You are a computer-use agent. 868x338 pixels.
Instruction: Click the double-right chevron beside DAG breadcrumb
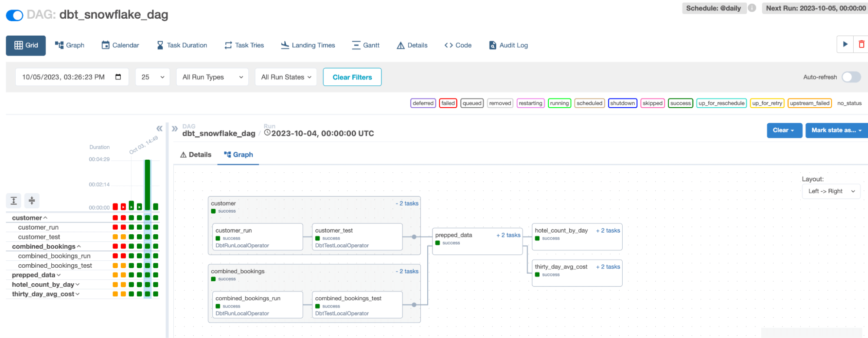coord(175,129)
